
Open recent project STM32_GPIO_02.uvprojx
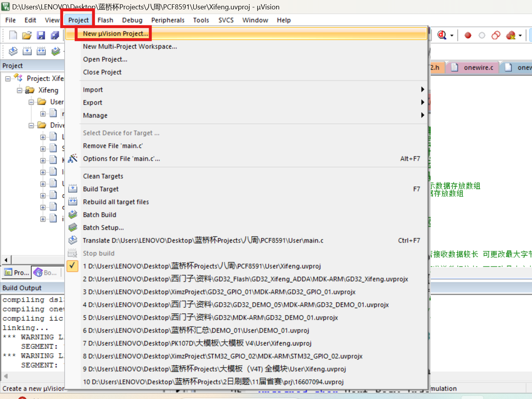247,356
